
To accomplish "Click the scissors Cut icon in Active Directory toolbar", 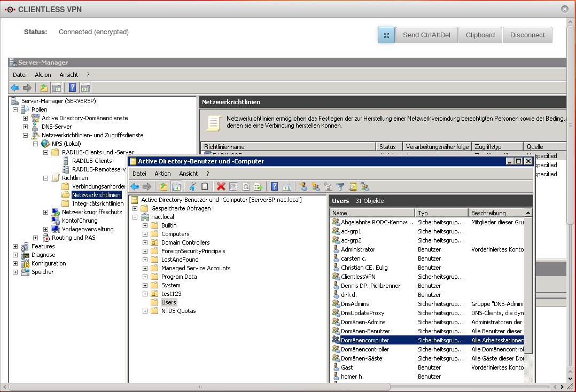I will 192,186.
